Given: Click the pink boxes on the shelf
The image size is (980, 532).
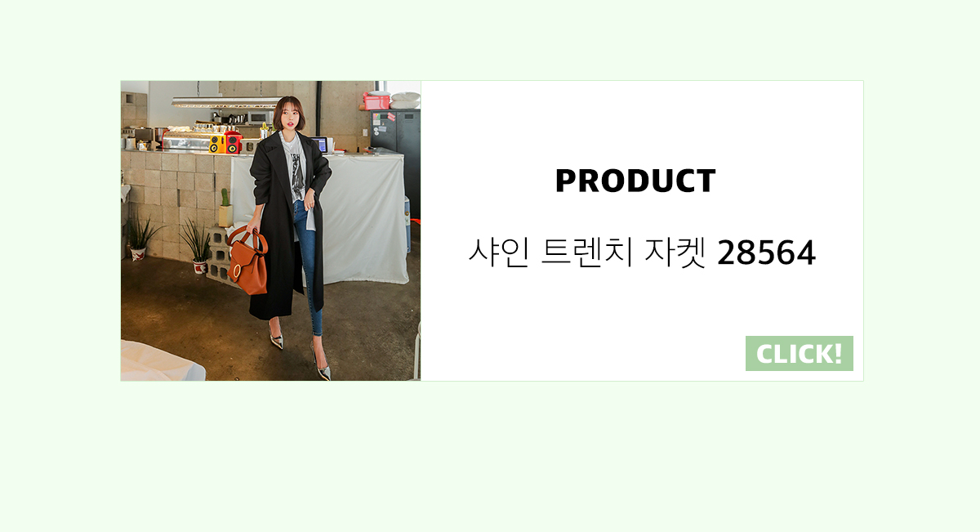Looking at the screenshot, I should coord(377,101).
